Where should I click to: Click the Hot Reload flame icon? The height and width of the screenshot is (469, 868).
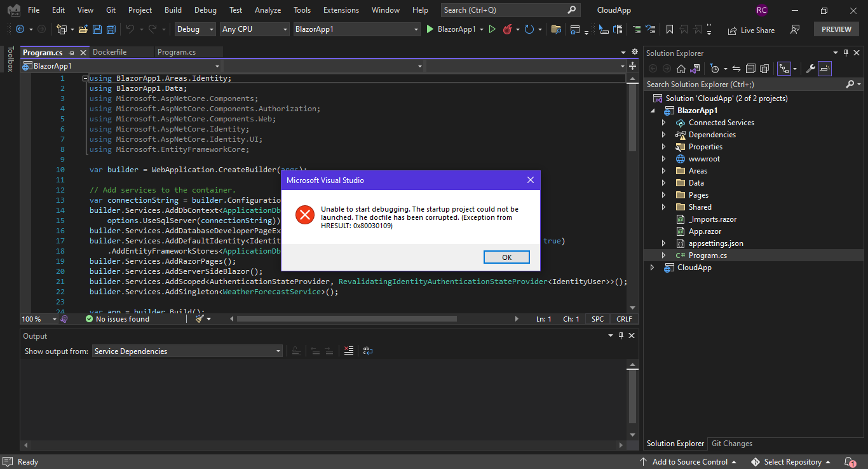pos(507,29)
